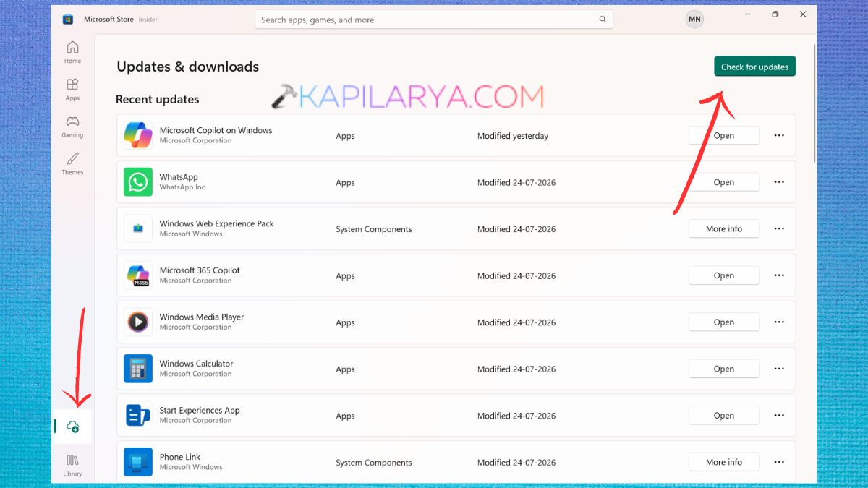Restore the Microsoft Store window size
868x488 pixels.
coord(775,14)
